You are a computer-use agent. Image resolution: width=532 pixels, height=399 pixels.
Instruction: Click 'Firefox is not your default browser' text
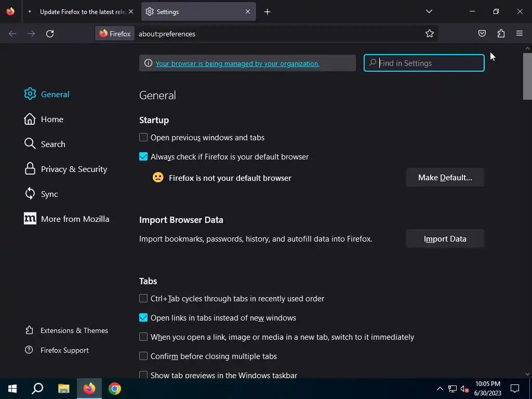(230, 178)
